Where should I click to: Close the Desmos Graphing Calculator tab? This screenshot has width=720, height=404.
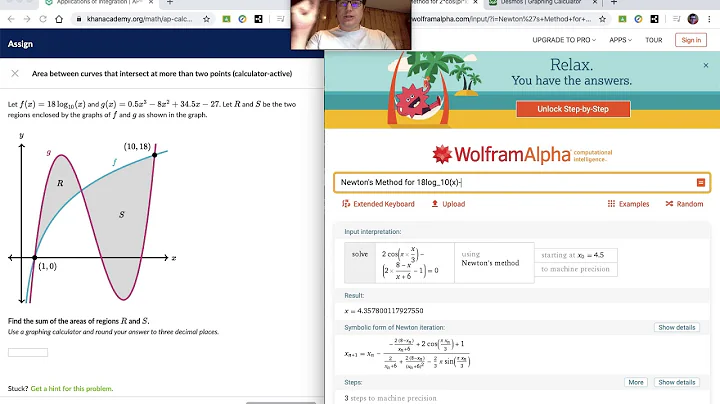coord(595,2)
